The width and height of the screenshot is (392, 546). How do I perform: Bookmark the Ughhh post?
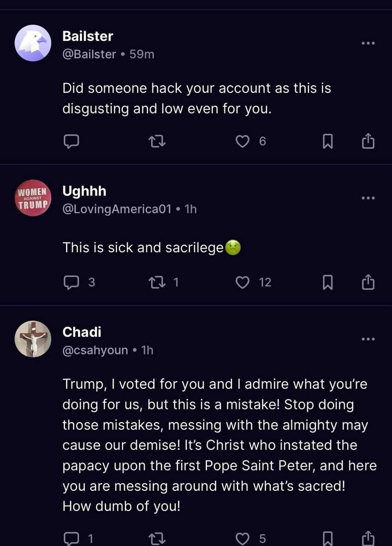pos(327,282)
